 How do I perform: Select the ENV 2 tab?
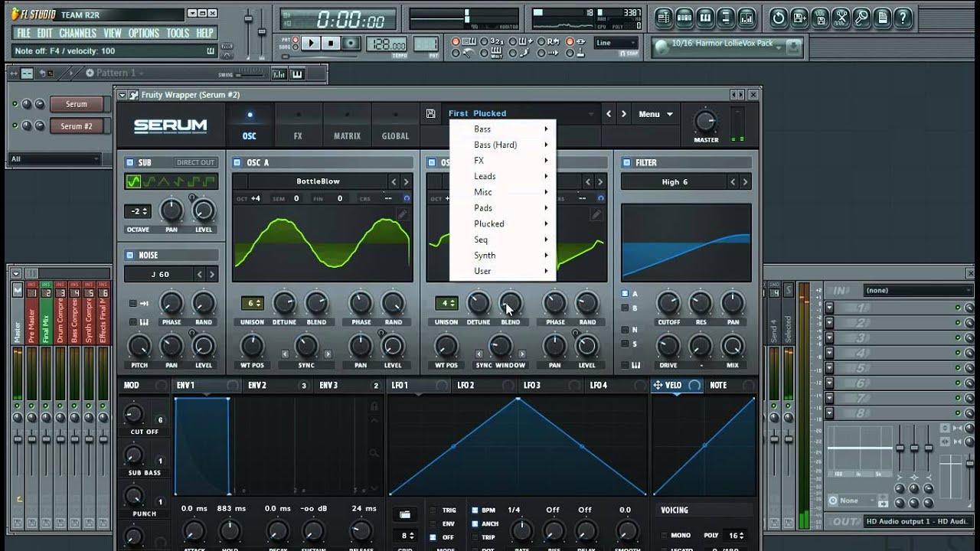coord(276,385)
